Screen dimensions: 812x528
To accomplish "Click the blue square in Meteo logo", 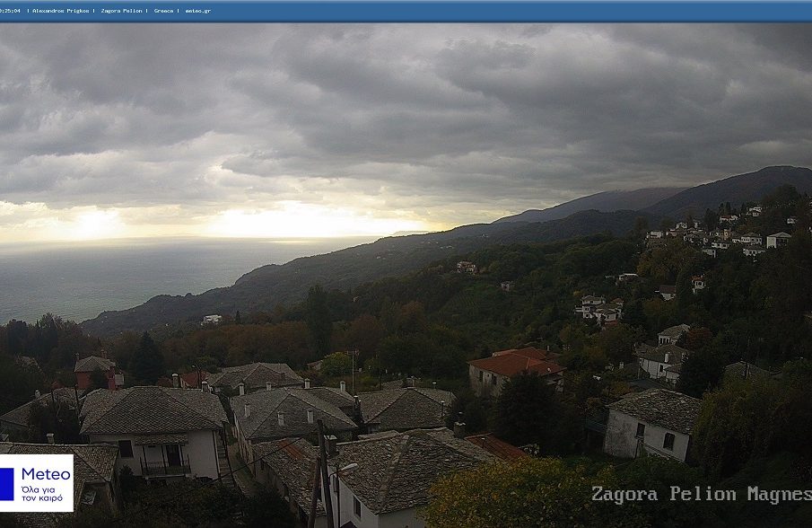I will 7,483.
